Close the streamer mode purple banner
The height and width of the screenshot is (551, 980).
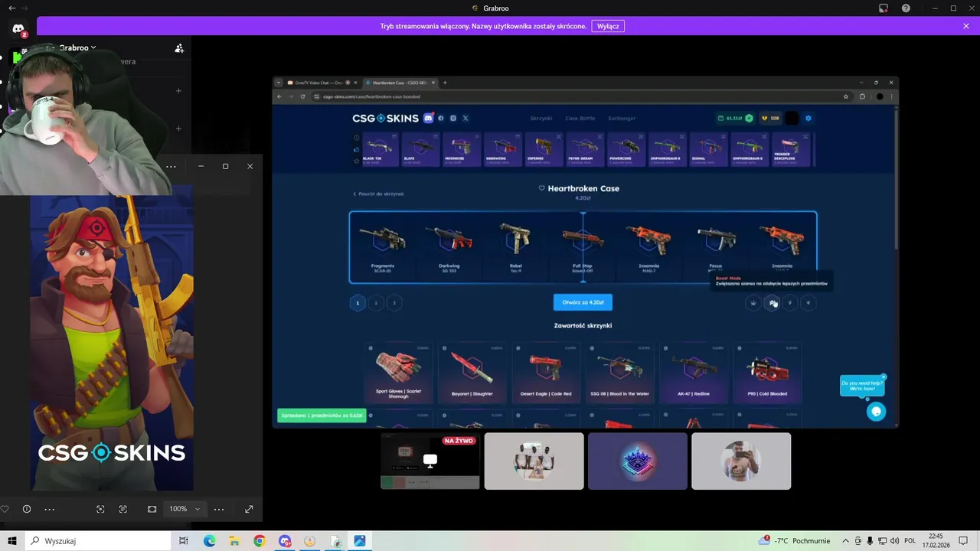click(x=966, y=26)
